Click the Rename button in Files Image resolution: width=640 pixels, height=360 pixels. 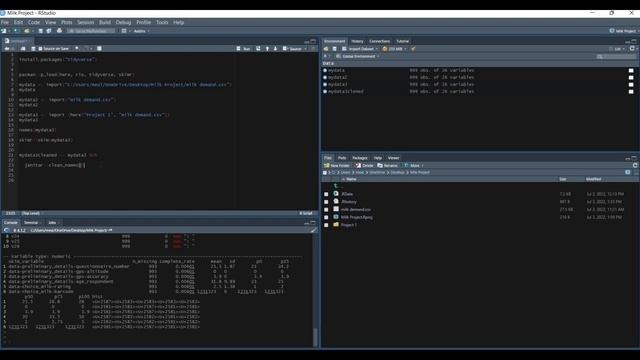(x=387, y=166)
